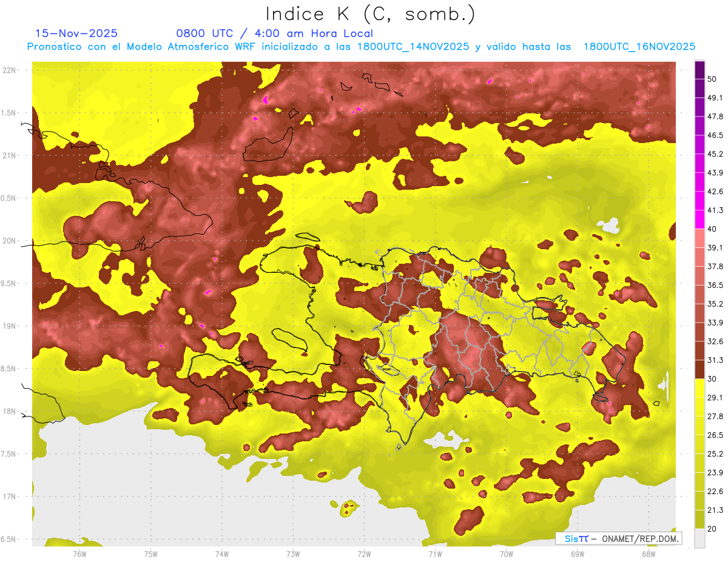Image resolution: width=728 pixels, height=562 pixels.
Task: Click the '20' colorbar value
Action: (x=713, y=529)
